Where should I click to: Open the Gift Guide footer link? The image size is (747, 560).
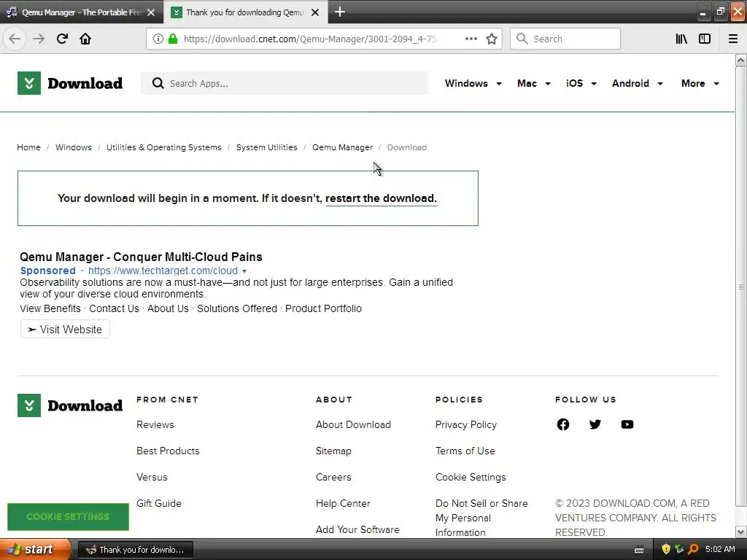(158, 503)
